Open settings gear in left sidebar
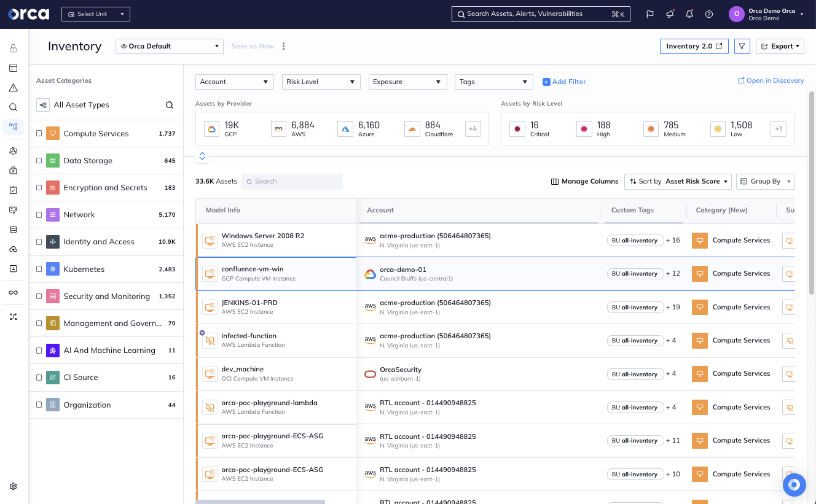 (14, 486)
